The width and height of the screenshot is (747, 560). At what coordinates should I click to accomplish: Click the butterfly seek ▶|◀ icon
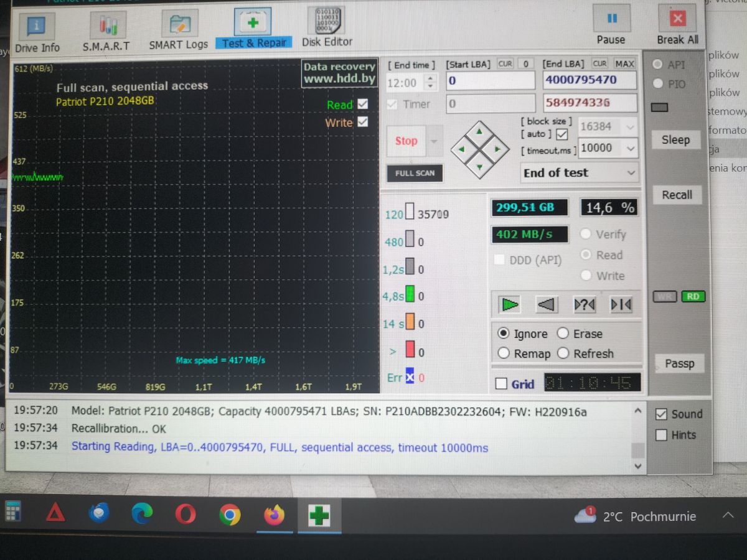621,304
